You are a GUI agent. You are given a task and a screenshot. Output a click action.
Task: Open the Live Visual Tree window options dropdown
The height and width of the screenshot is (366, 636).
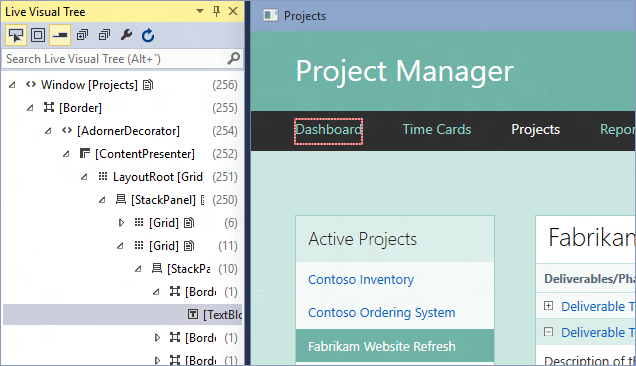pyautogui.click(x=200, y=11)
